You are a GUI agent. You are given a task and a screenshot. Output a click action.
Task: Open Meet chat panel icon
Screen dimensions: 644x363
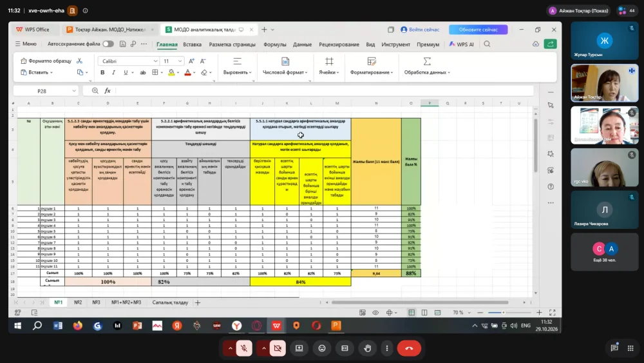pos(614,348)
